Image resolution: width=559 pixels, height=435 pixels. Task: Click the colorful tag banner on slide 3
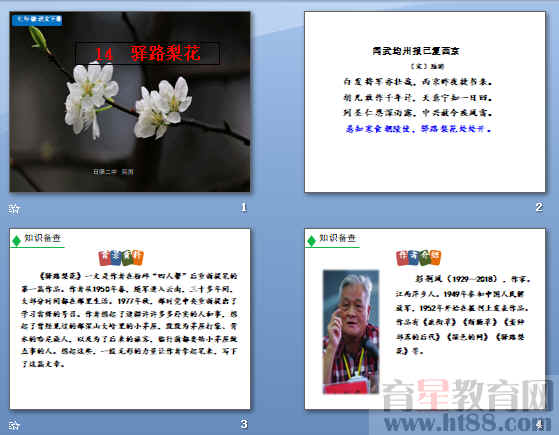[121, 257]
